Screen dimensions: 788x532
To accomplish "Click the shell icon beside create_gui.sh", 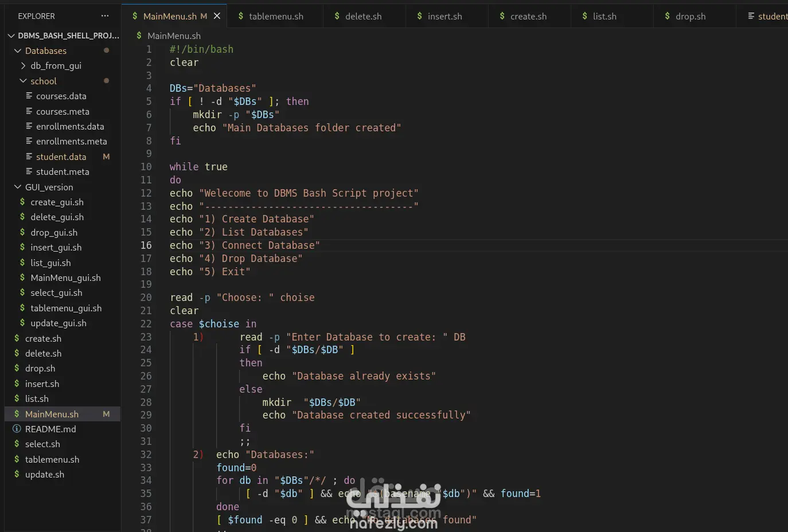I will (22, 202).
